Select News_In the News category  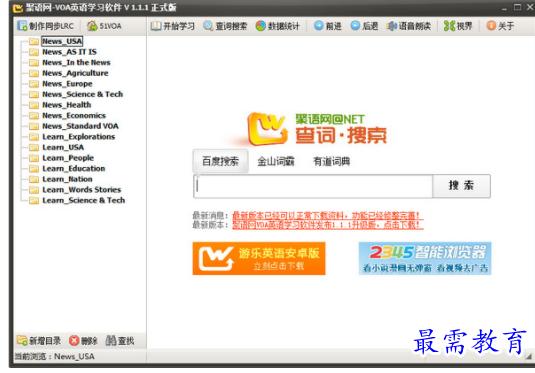[x=76, y=62]
